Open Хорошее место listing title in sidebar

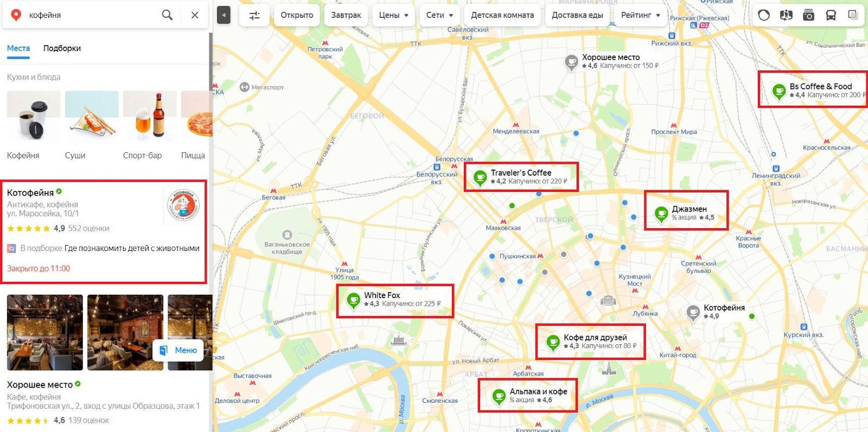[x=40, y=384]
